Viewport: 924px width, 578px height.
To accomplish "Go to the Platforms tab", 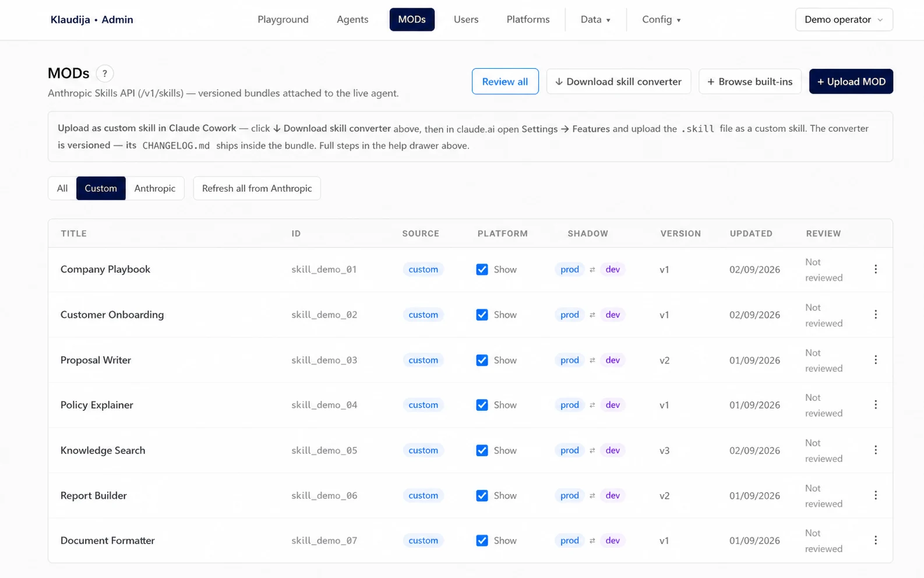I will 528,20.
